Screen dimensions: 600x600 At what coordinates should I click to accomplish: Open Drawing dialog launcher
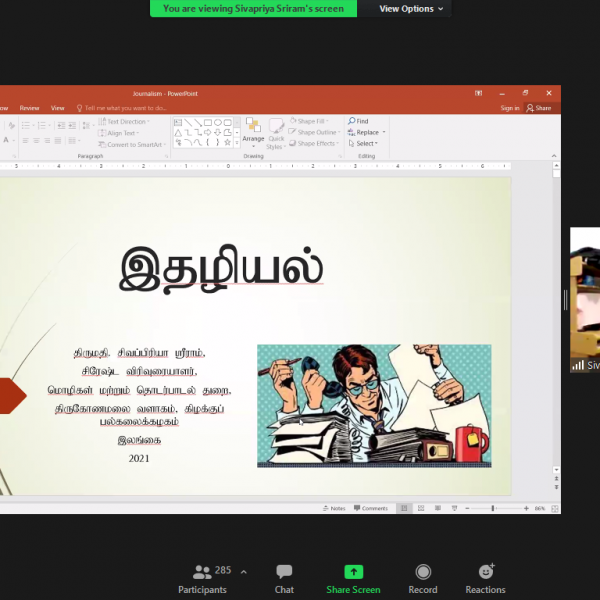tap(340, 156)
